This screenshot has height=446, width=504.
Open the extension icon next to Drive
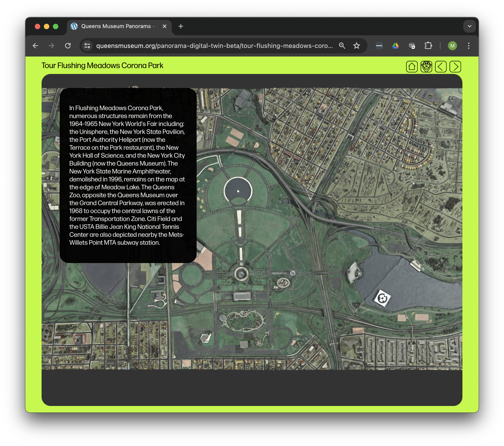412,46
